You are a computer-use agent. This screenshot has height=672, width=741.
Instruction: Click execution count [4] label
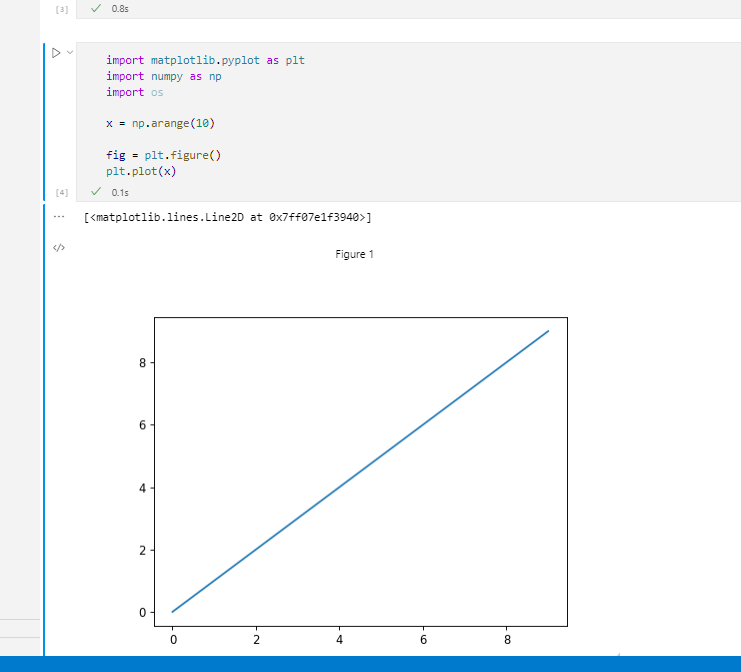62,192
